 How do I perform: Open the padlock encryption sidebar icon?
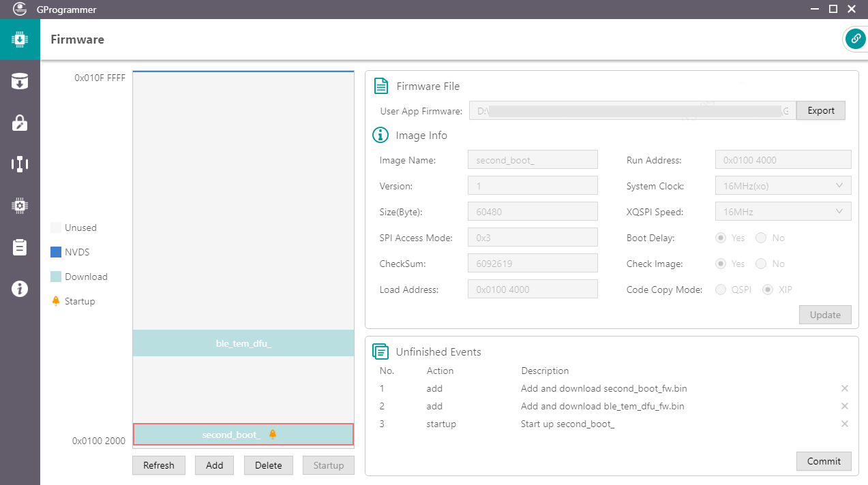(x=20, y=123)
